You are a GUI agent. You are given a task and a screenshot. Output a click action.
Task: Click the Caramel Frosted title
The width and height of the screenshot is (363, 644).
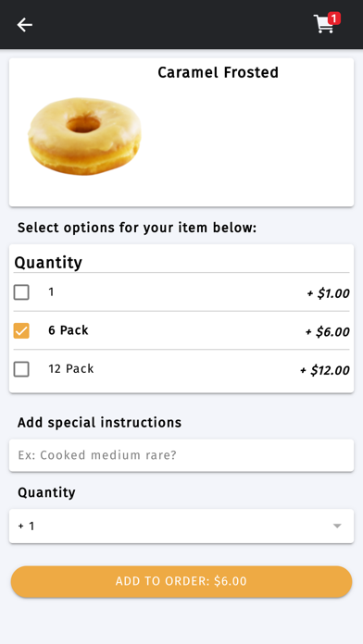218,72
